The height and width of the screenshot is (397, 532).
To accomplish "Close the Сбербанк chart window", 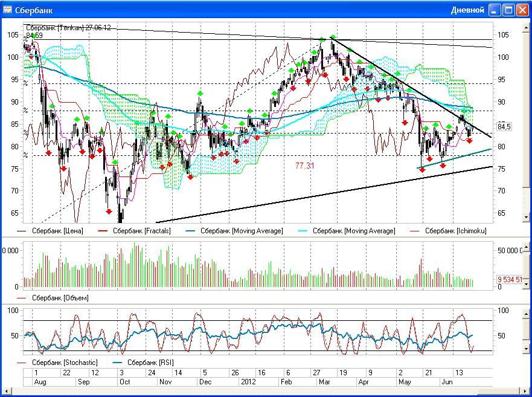I will [522, 10].
